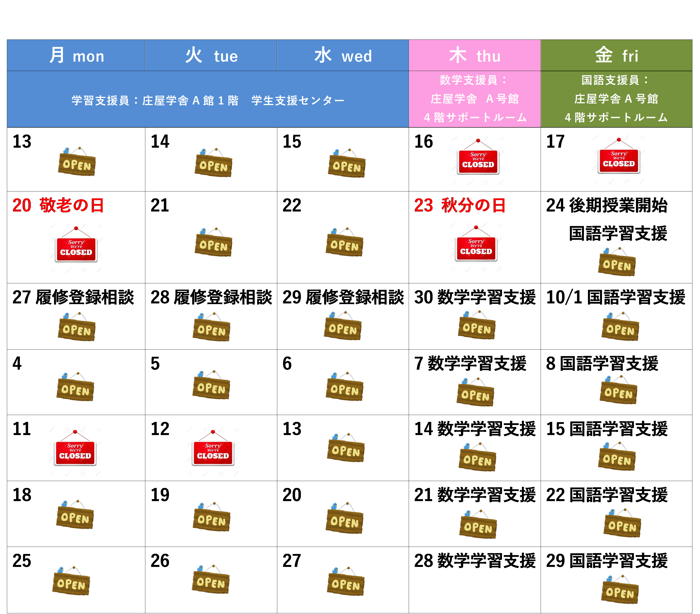Image resolution: width=700 pixels, height=614 pixels.
Task: Click the OPEN sign on Monday 13
Action: pyautogui.click(x=77, y=161)
